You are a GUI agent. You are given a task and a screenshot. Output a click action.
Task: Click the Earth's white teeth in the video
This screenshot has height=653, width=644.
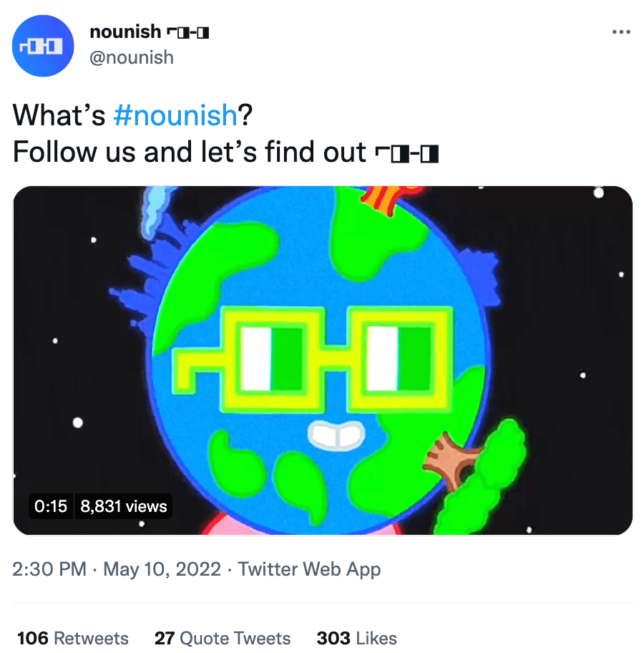335,434
